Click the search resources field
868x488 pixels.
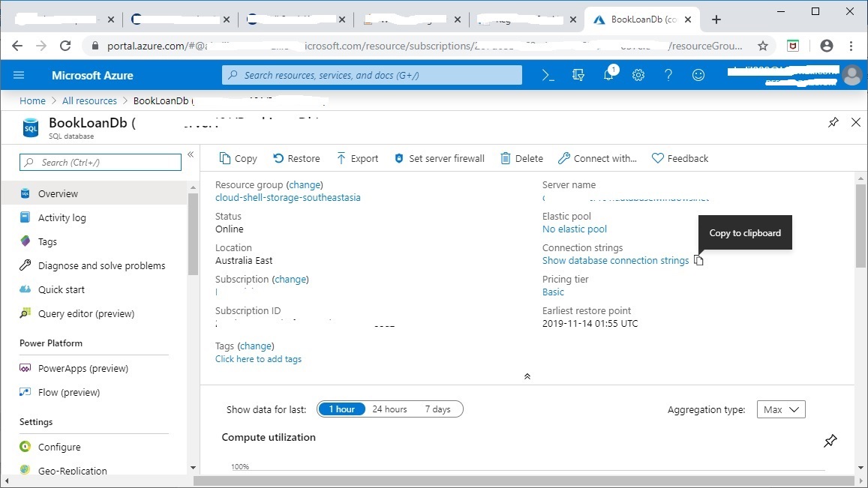[371, 75]
